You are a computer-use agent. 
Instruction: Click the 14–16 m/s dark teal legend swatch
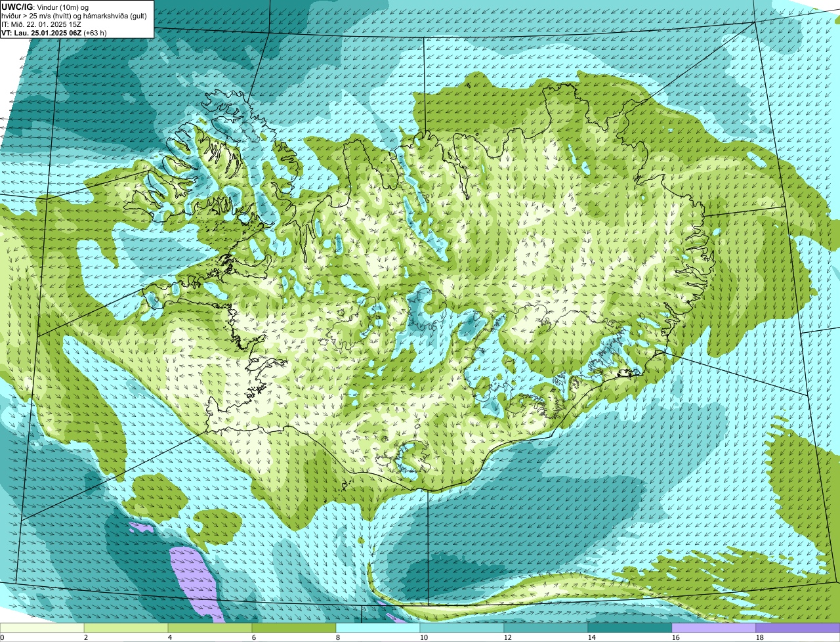pos(630,628)
